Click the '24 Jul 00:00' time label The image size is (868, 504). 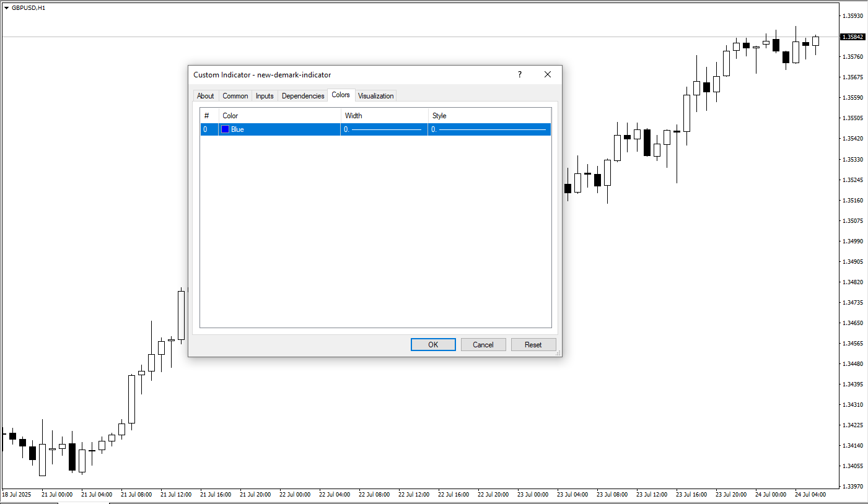pyautogui.click(x=771, y=495)
